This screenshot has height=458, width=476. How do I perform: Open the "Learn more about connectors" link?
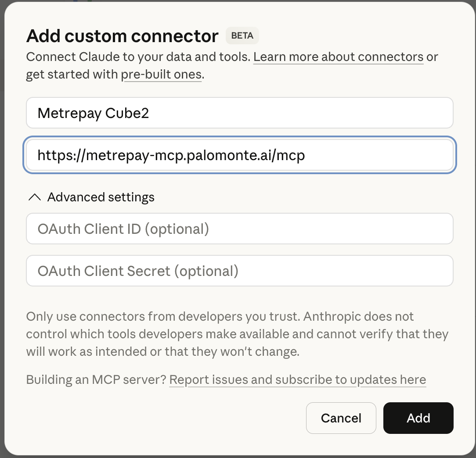tap(338, 57)
